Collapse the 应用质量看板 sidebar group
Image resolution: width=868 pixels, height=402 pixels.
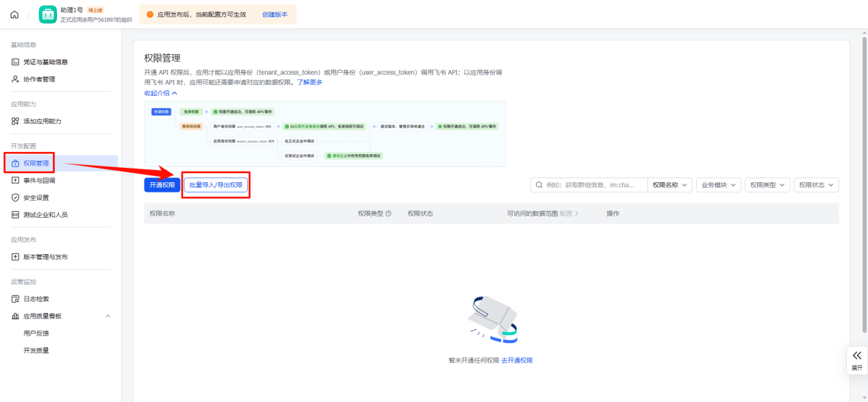(108, 316)
